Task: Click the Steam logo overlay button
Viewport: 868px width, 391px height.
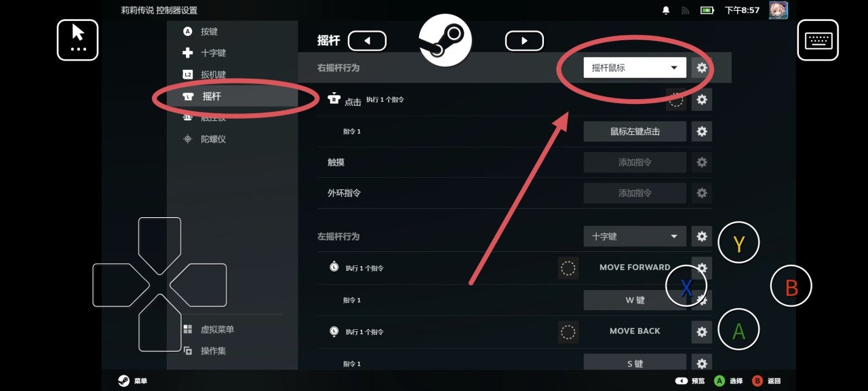Action: [445, 40]
